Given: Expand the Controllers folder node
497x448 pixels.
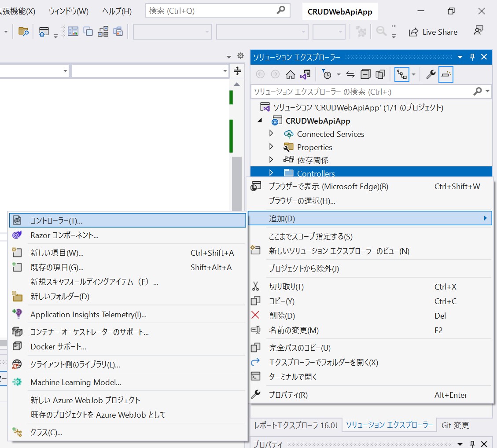Looking at the screenshot, I should pyautogui.click(x=271, y=173).
